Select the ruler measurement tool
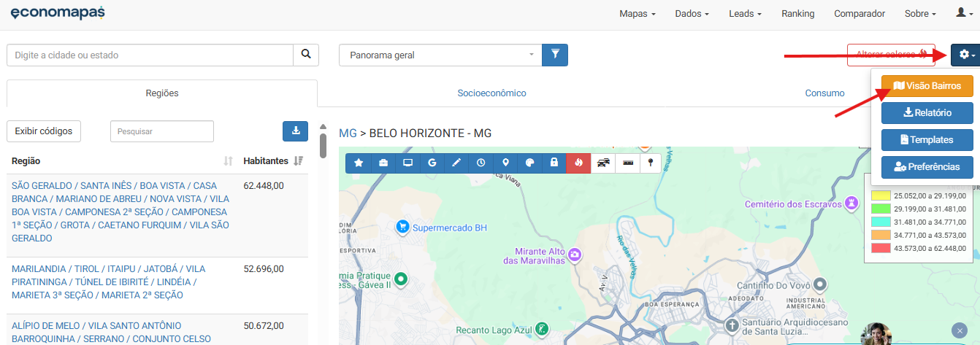Screen dimensions: 980x345 [627, 163]
